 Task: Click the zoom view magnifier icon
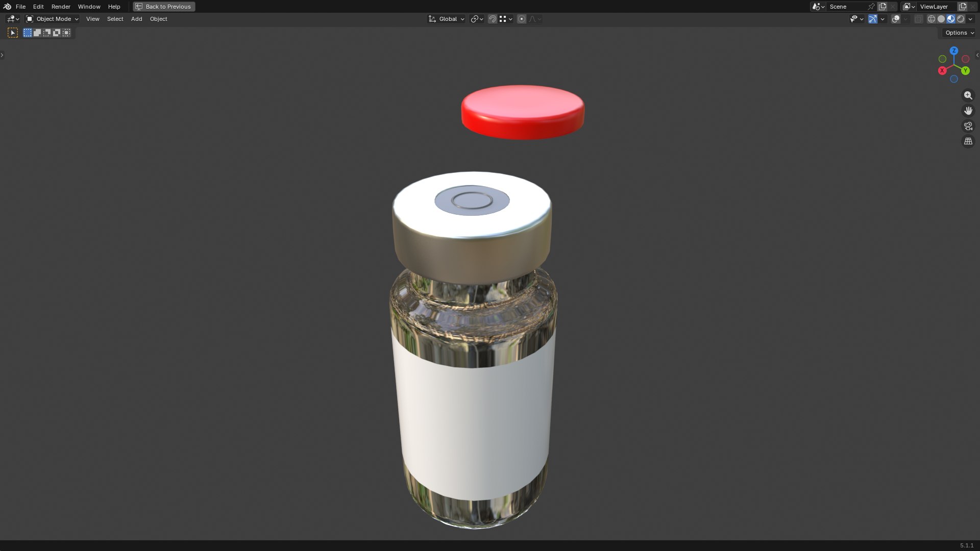click(968, 95)
